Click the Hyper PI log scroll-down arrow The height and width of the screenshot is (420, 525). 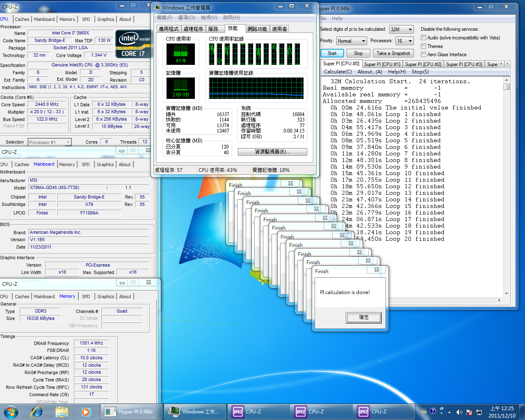(507, 293)
